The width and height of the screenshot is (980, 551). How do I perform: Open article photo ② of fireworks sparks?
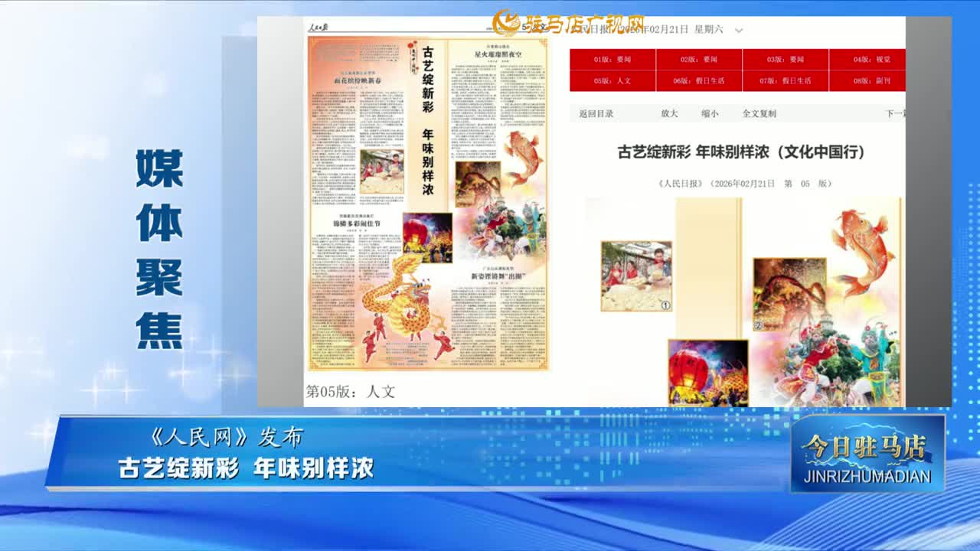click(789, 295)
